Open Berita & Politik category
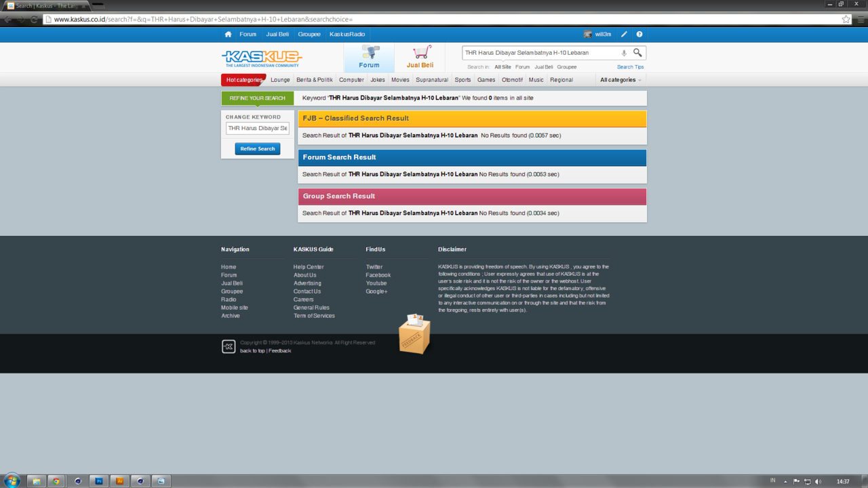Viewport: 868px width, 488px height. coord(315,80)
